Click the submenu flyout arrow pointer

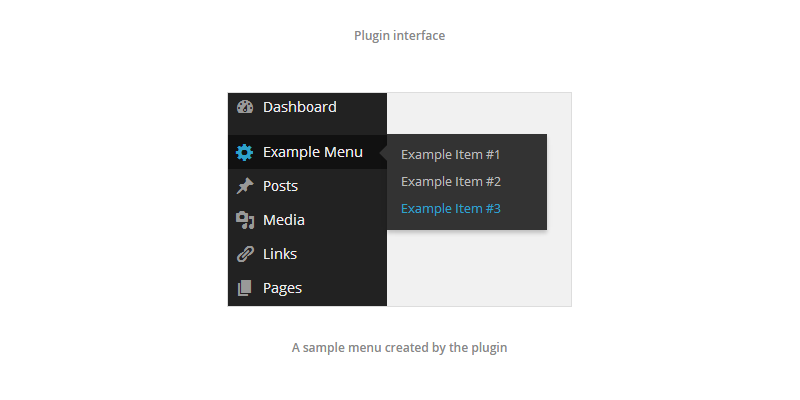(x=384, y=153)
